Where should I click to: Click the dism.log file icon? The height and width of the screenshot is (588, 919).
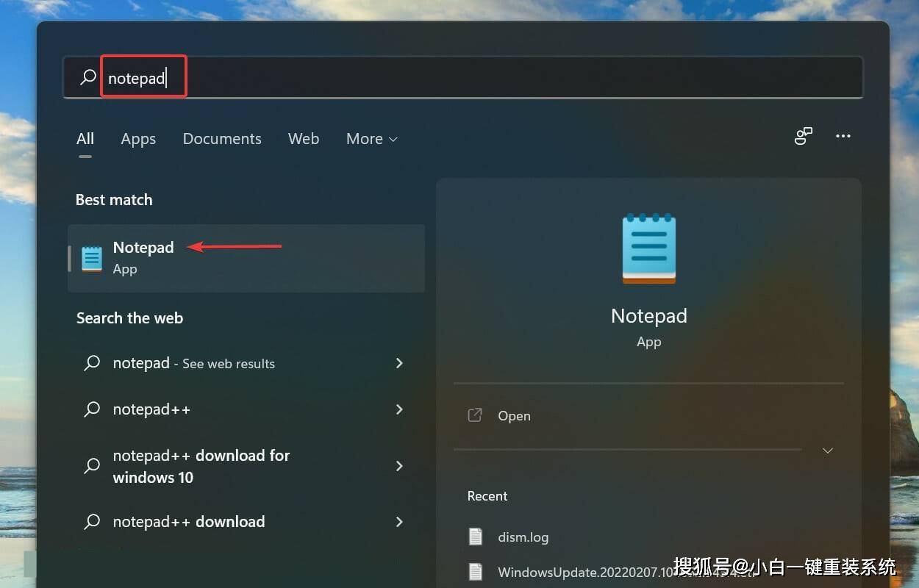pyautogui.click(x=476, y=537)
